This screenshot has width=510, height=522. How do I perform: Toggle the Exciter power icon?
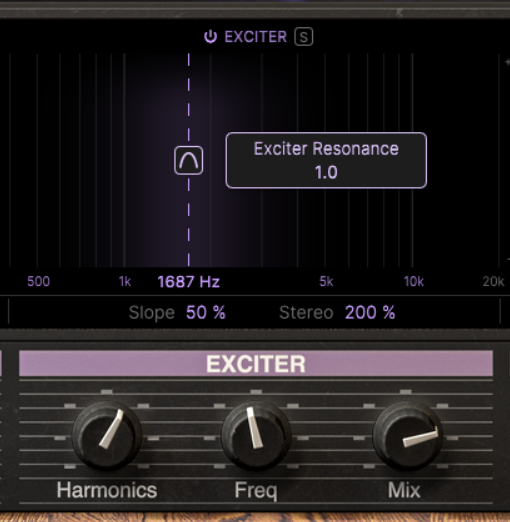click(x=210, y=36)
